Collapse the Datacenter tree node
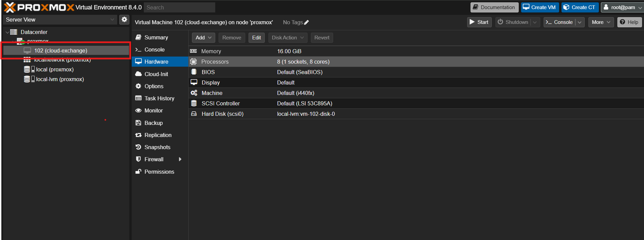This screenshot has height=240, width=644. click(x=7, y=32)
